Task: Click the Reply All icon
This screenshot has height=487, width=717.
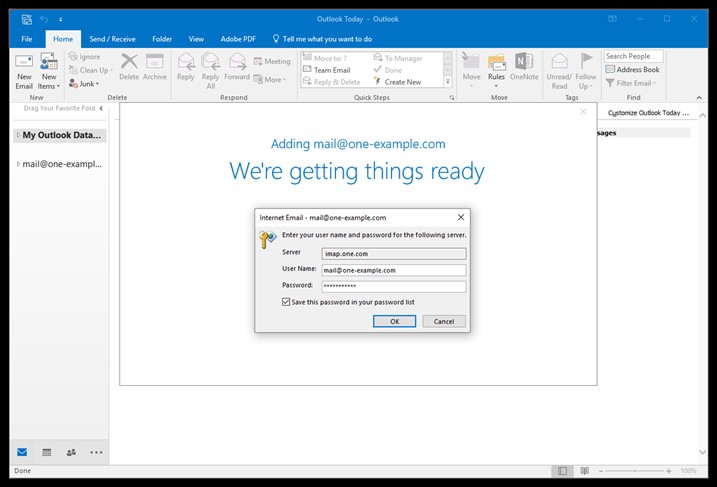Action: [210, 71]
